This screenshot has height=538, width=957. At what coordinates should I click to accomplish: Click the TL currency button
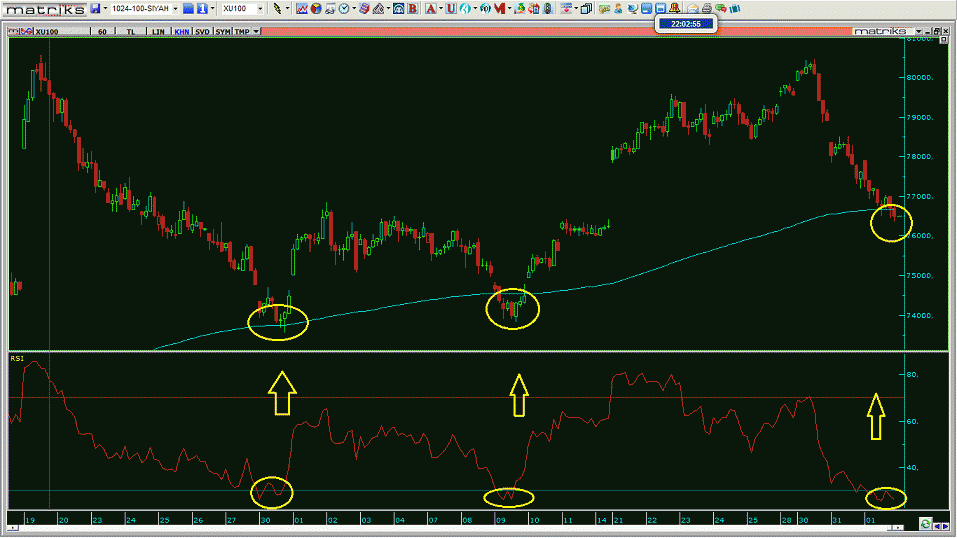[131, 31]
